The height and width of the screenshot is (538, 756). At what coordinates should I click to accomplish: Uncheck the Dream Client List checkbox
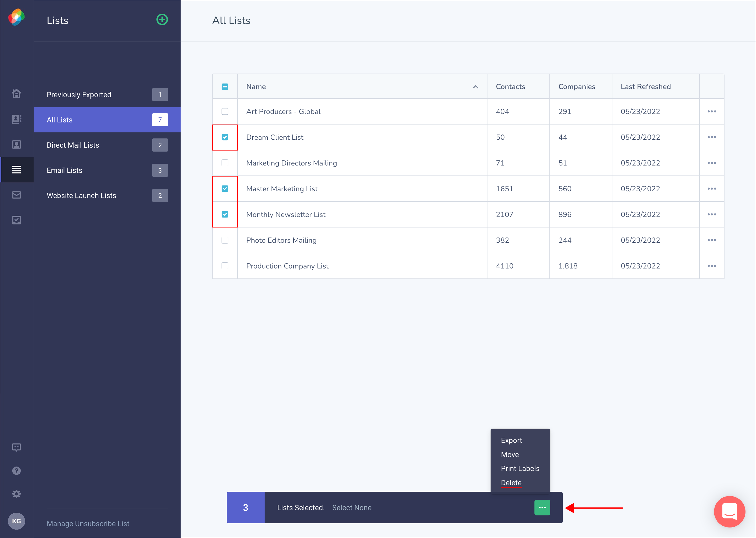pyautogui.click(x=225, y=137)
